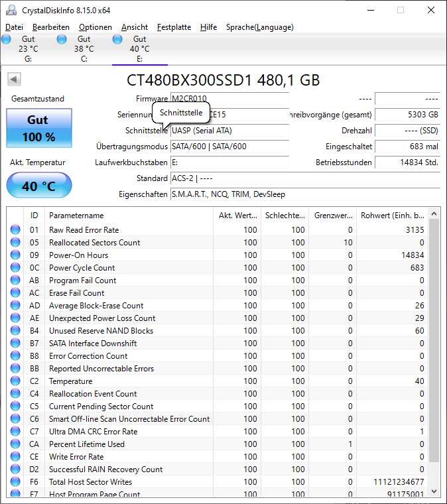Click status orb of Power Cycle Count
This screenshot has height=504, width=447.
[x=15, y=267]
